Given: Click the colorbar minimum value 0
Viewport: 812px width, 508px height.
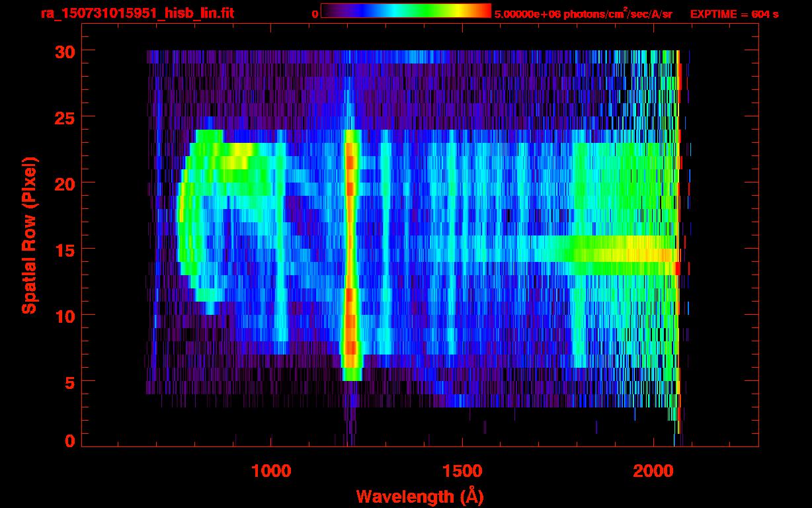Looking at the screenshot, I should point(315,14).
